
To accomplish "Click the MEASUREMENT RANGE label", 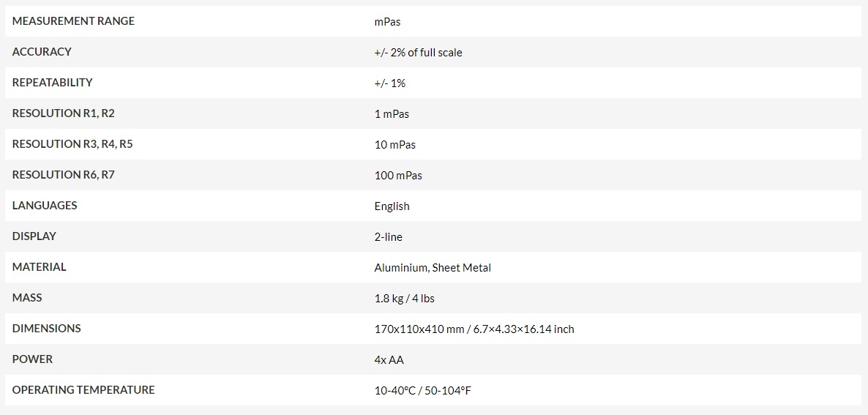I will pos(73,21).
